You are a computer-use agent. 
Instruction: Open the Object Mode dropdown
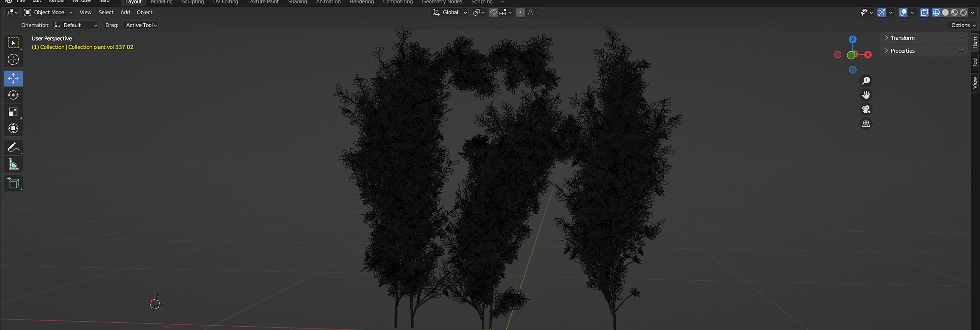pos(48,13)
